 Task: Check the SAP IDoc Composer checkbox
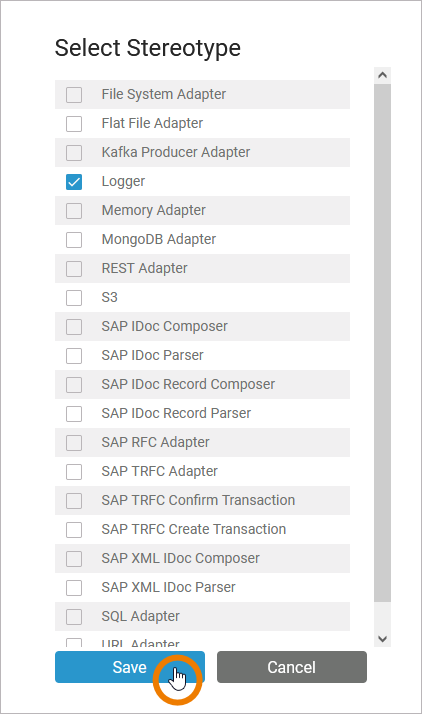[x=74, y=326]
